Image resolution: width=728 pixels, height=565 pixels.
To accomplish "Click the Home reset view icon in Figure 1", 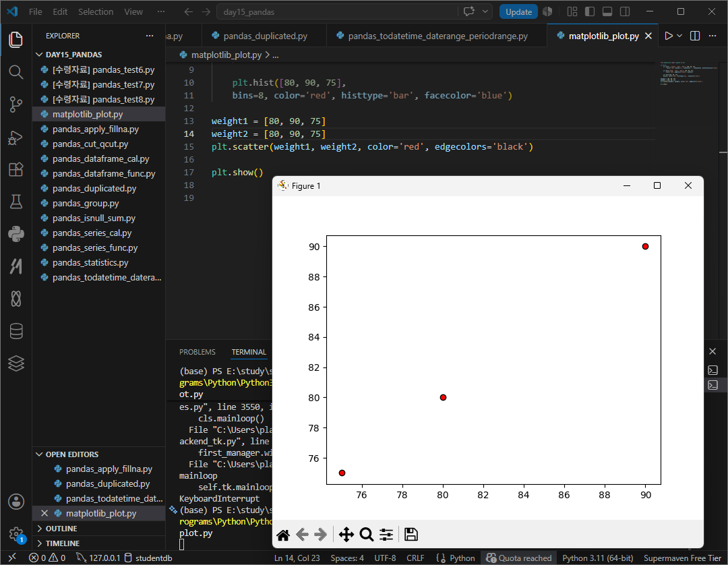I will point(283,535).
